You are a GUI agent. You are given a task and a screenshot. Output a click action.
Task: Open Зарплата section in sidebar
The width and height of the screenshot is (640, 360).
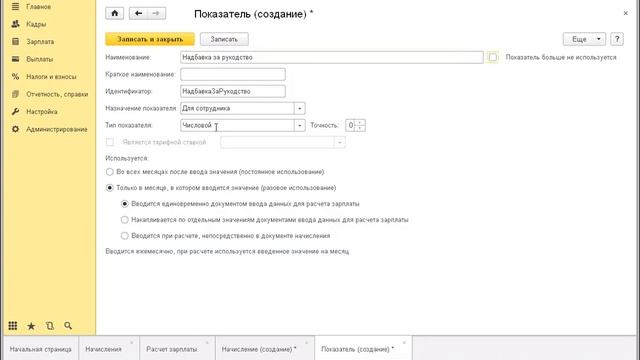(x=40, y=42)
